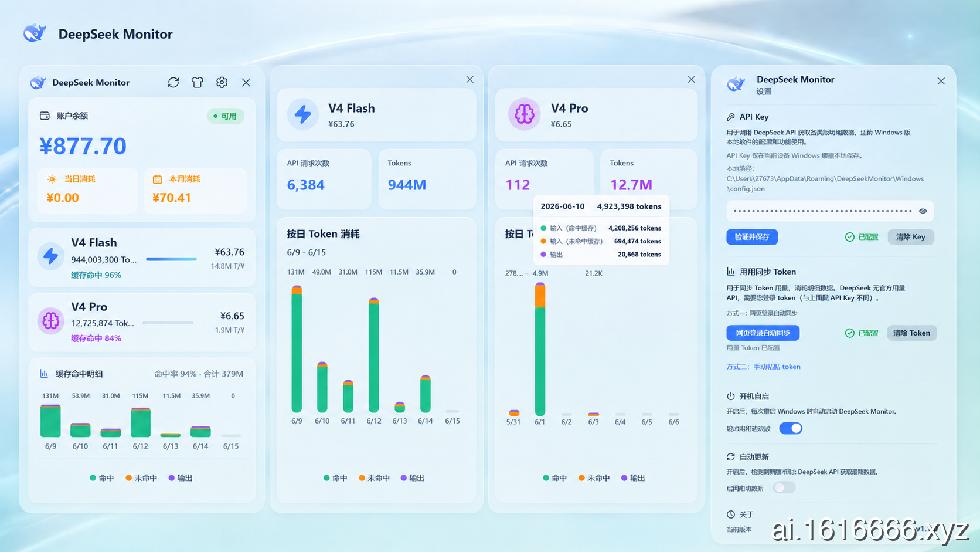Open the theme shirt icon
980x552 pixels.
point(198,83)
